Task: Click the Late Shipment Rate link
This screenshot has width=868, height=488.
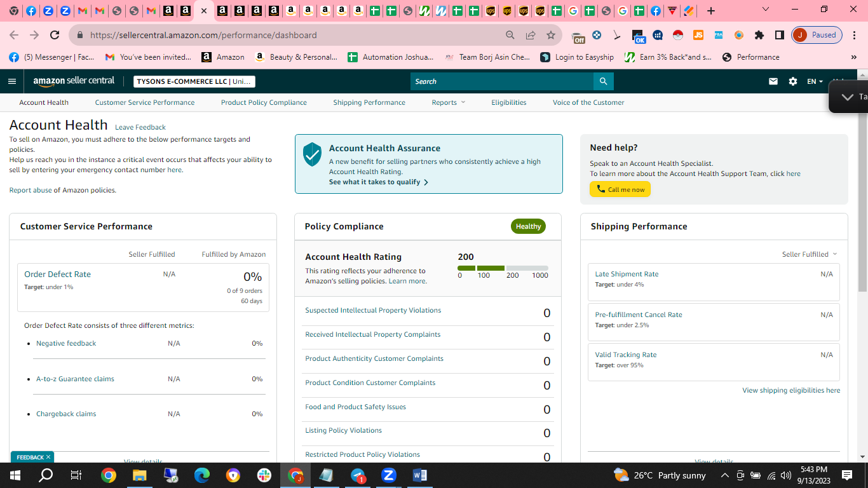Action: pos(627,274)
